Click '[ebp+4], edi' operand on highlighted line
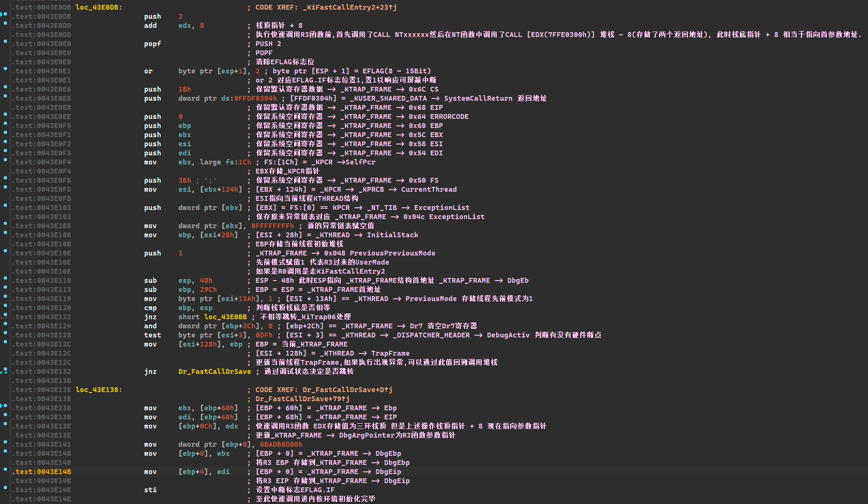 click(x=204, y=472)
